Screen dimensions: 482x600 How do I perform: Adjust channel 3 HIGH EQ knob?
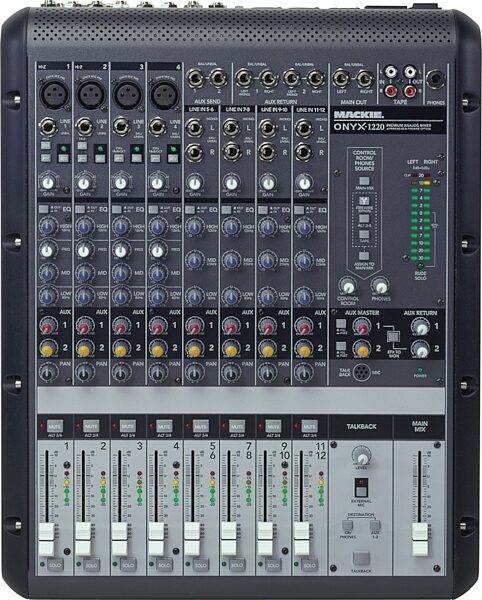click(121, 227)
